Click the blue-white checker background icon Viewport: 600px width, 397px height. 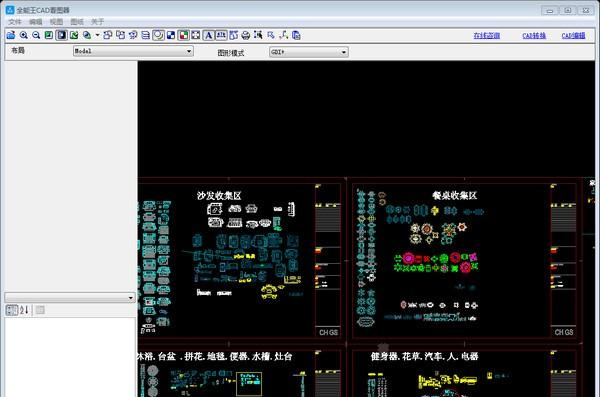(x=171, y=35)
